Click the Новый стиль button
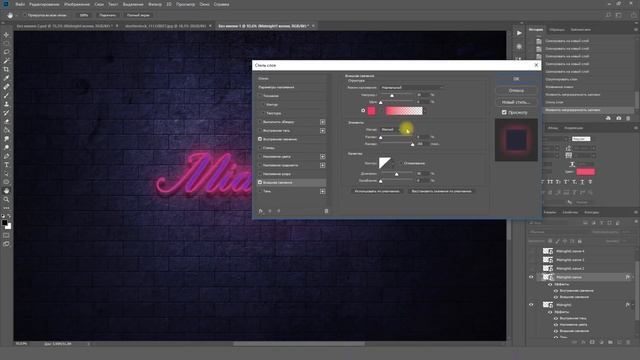The width and height of the screenshot is (640, 360). pos(516,102)
